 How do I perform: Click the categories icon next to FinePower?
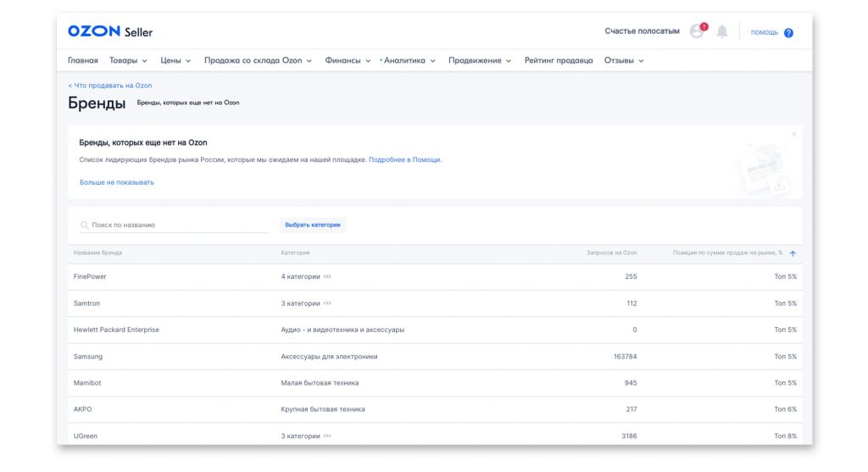pyautogui.click(x=327, y=276)
